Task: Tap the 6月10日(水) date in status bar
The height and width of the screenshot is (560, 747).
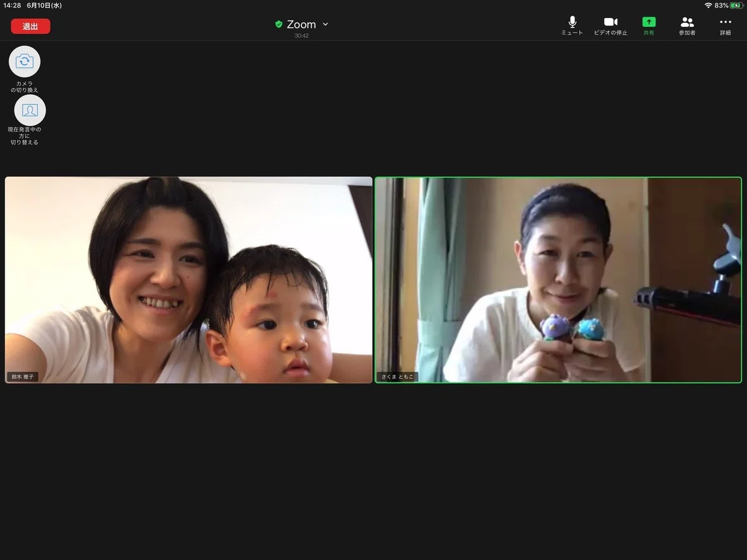Action: coord(44,5)
